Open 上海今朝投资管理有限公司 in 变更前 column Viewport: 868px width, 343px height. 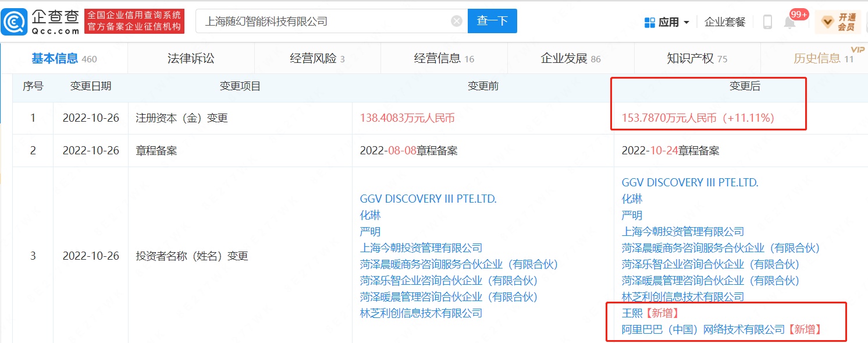[421, 248]
